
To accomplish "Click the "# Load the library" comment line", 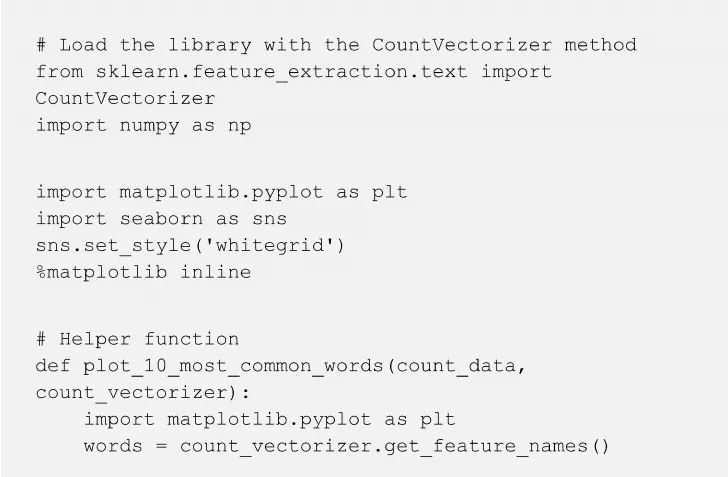I will point(336,45).
